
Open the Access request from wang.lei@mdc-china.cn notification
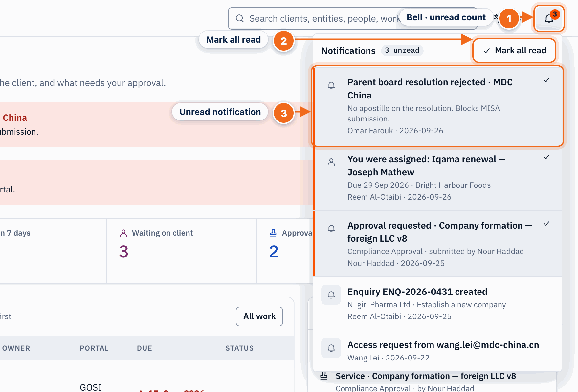[x=438, y=351]
